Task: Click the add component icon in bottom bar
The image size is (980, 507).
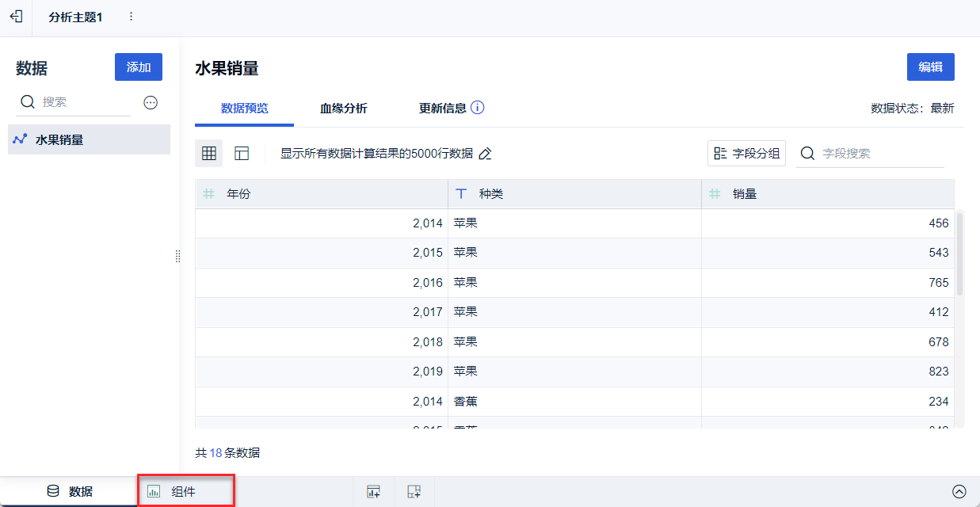Action: 373,492
